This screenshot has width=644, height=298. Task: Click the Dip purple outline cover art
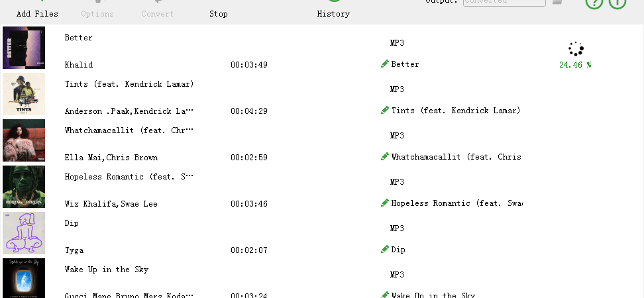tap(24, 233)
